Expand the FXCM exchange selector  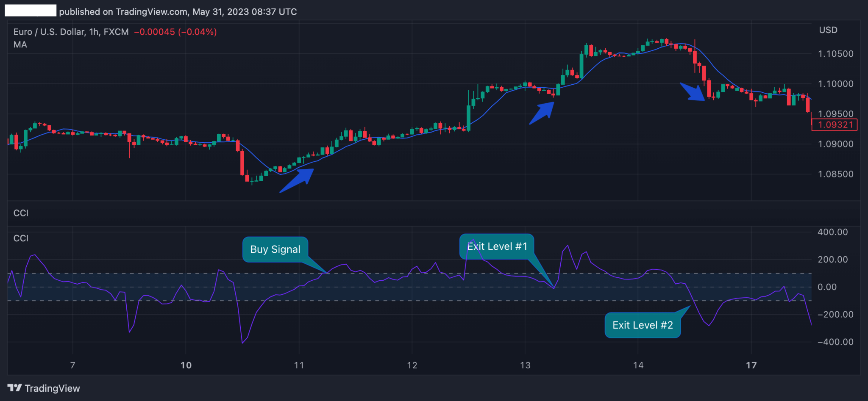click(x=115, y=31)
